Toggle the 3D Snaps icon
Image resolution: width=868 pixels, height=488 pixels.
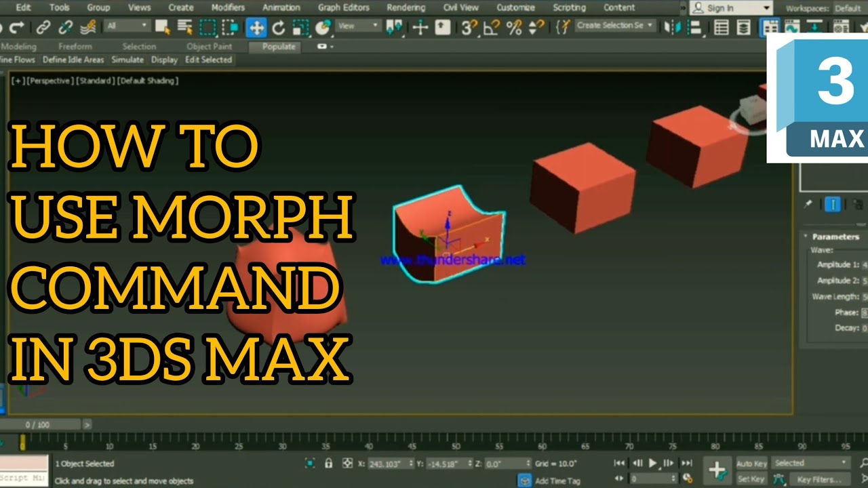pyautogui.click(x=469, y=28)
